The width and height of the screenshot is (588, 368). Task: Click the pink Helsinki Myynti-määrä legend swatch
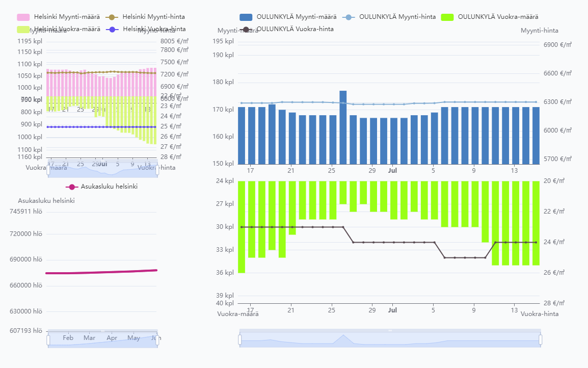coord(23,17)
